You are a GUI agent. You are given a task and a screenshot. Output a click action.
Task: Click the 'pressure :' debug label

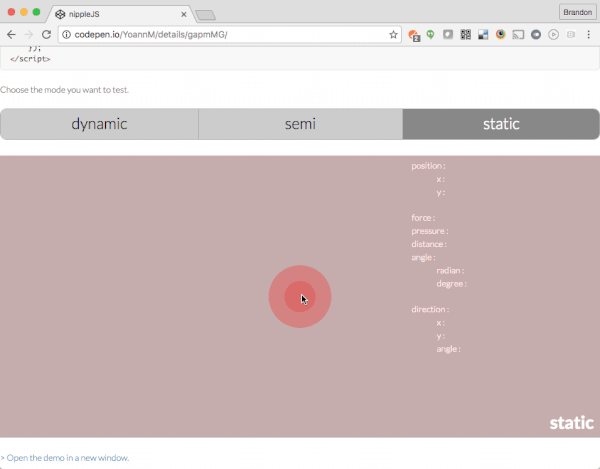(430, 231)
